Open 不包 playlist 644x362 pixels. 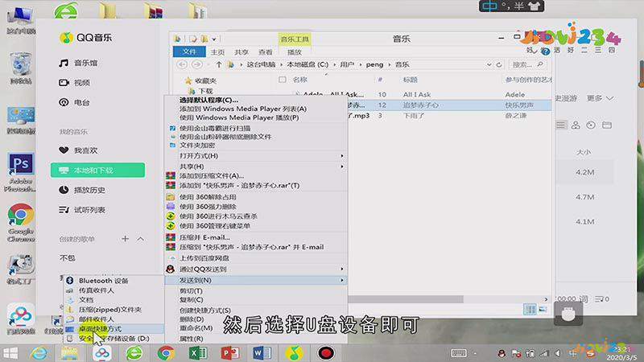(x=68, y=257)
